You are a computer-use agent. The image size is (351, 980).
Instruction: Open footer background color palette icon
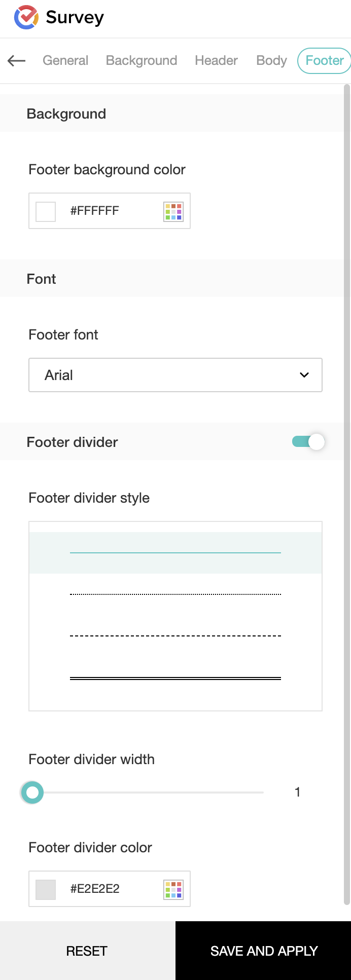(173, 211)
